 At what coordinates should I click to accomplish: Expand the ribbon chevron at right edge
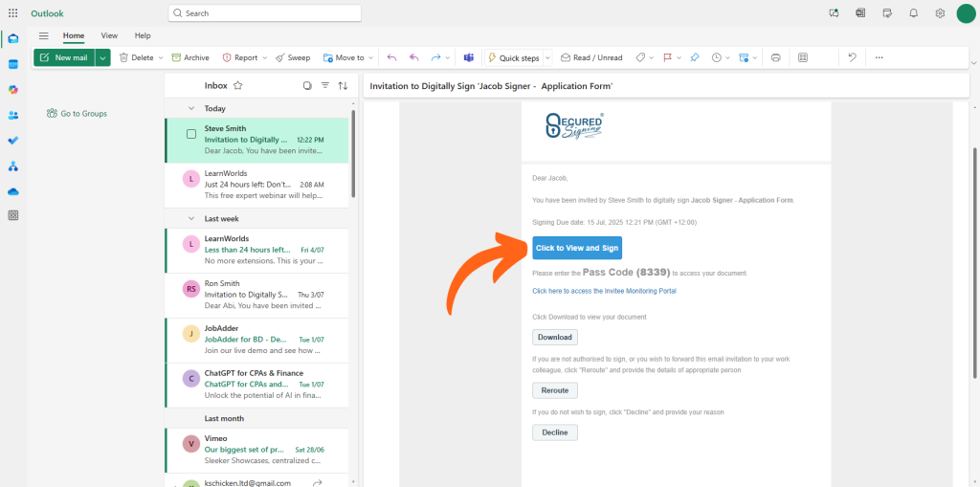(973, 62)
